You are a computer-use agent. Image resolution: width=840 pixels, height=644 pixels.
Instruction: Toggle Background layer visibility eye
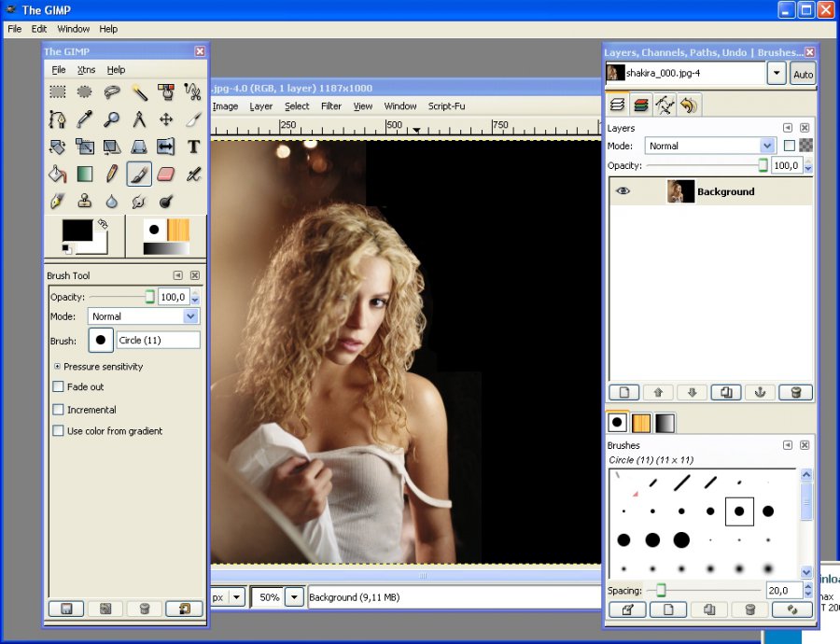click(623, 191)
